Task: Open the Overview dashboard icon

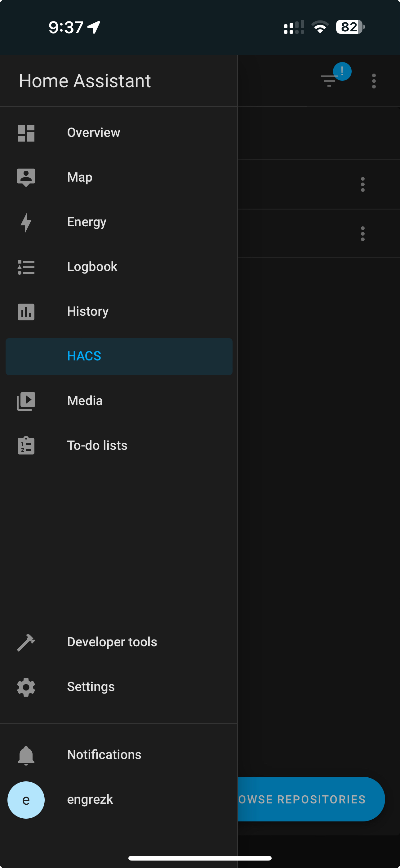Action: pyautogui.click(x=26, y=133)
